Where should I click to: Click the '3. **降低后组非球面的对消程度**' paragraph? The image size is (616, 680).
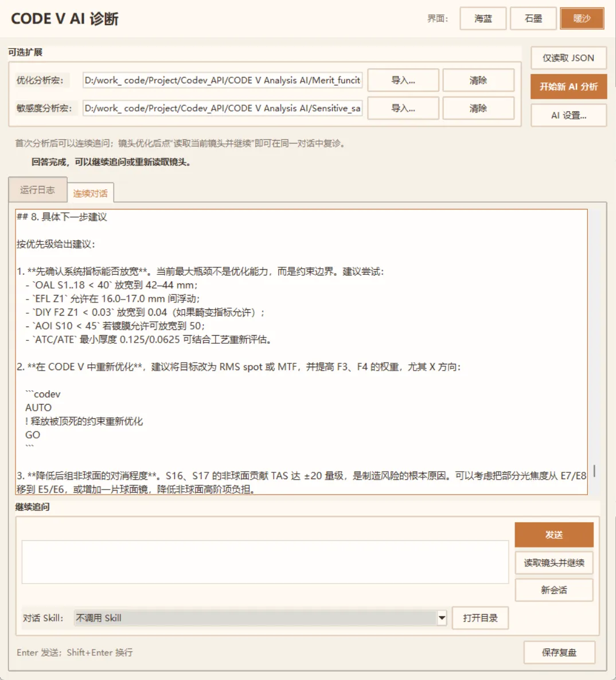[x=301, y=482]
